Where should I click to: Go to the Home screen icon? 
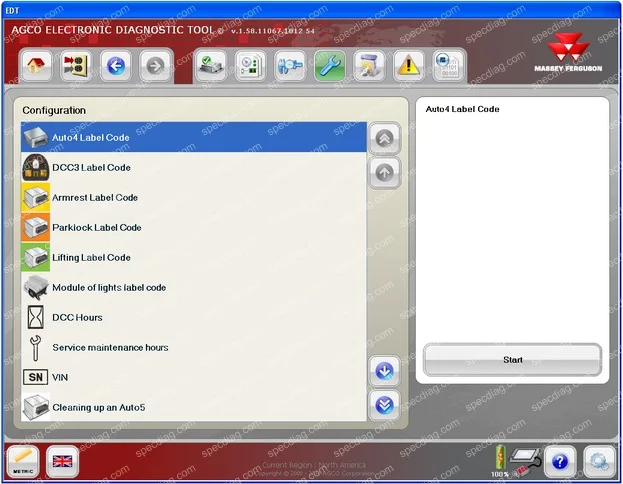click(35, 66)
